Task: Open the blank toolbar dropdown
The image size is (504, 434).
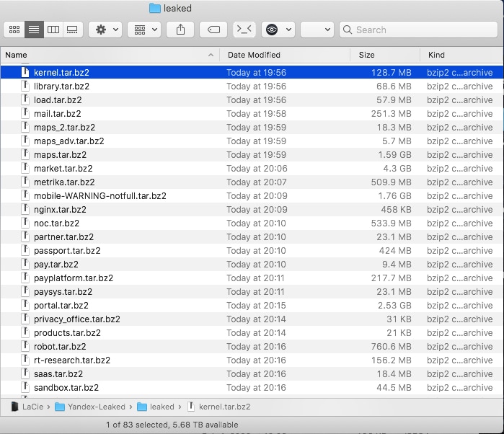Action: pyautogui.click(x=317, y=30)
